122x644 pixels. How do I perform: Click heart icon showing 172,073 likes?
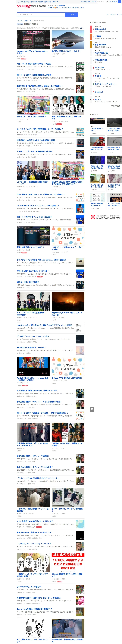[x=92, y=209]
